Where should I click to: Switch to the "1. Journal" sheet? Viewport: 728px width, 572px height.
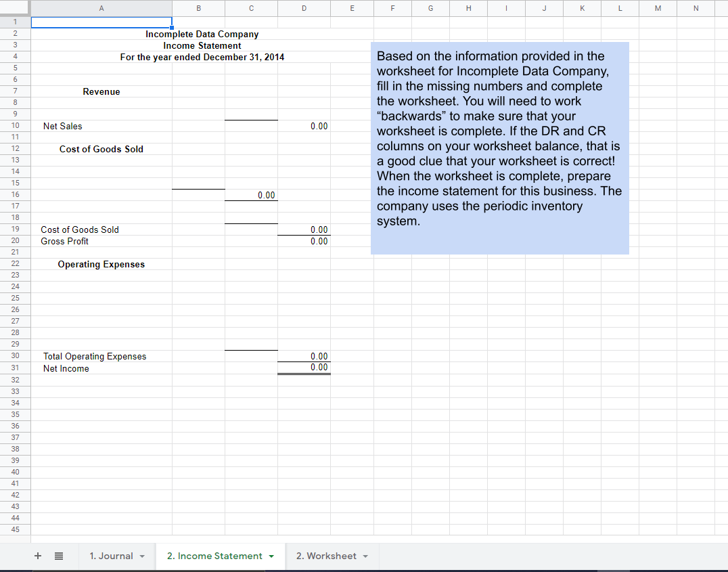point(112,556)
